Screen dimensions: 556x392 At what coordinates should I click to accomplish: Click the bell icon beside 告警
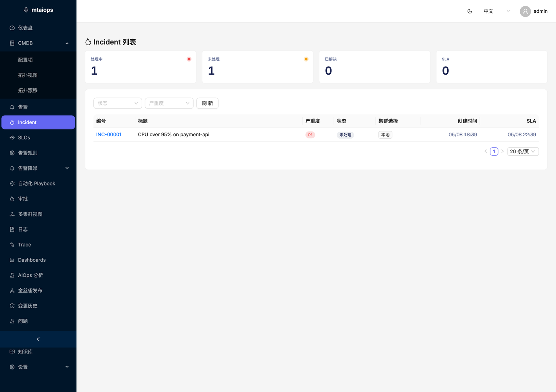click(12, 107)
